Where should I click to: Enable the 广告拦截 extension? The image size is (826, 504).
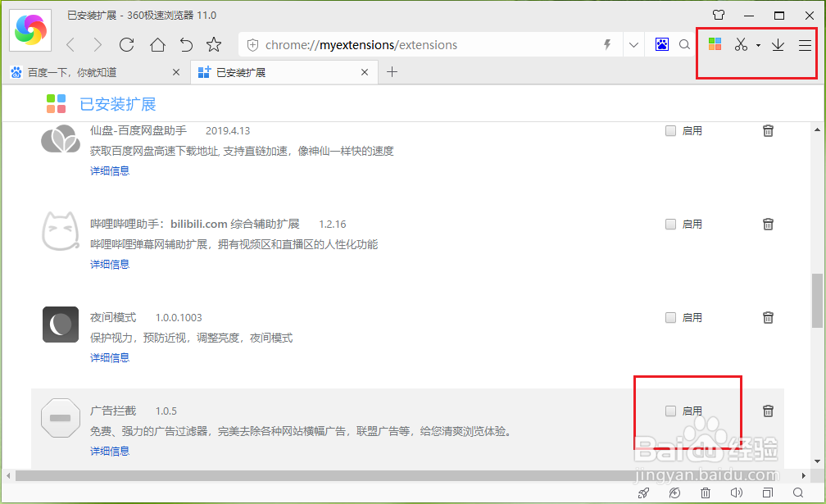point(669,411)
